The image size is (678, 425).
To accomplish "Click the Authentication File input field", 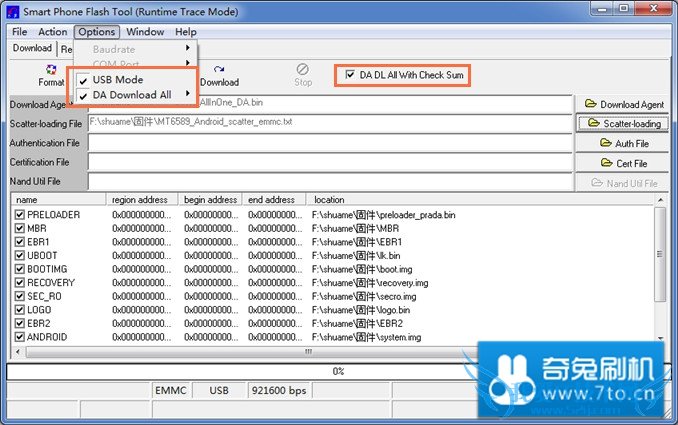I will click(x=330, y=143).
